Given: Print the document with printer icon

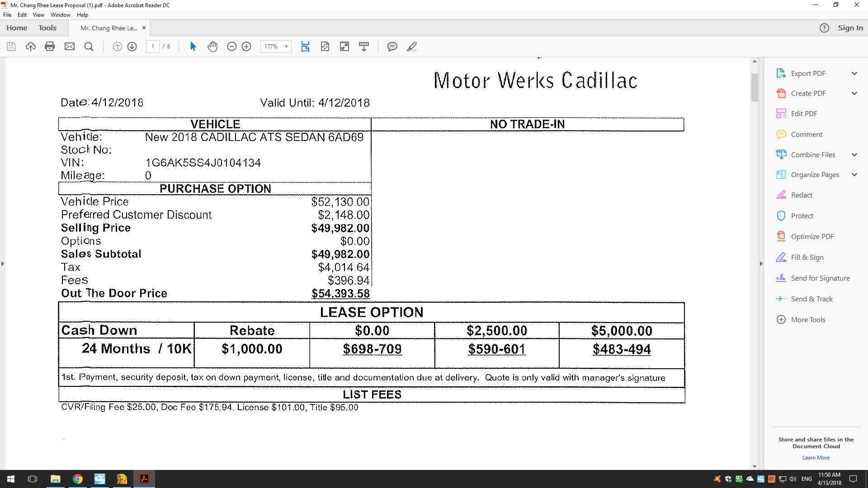Looking at the screenshot, I should [x=50, y=47].
